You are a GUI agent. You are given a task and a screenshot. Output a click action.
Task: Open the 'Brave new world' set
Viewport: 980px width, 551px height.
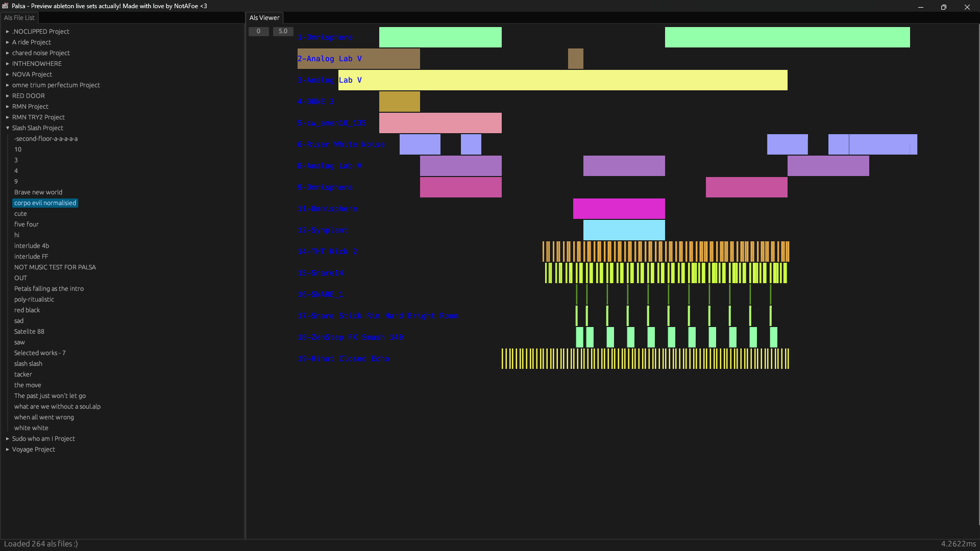(x=38, y=192)
